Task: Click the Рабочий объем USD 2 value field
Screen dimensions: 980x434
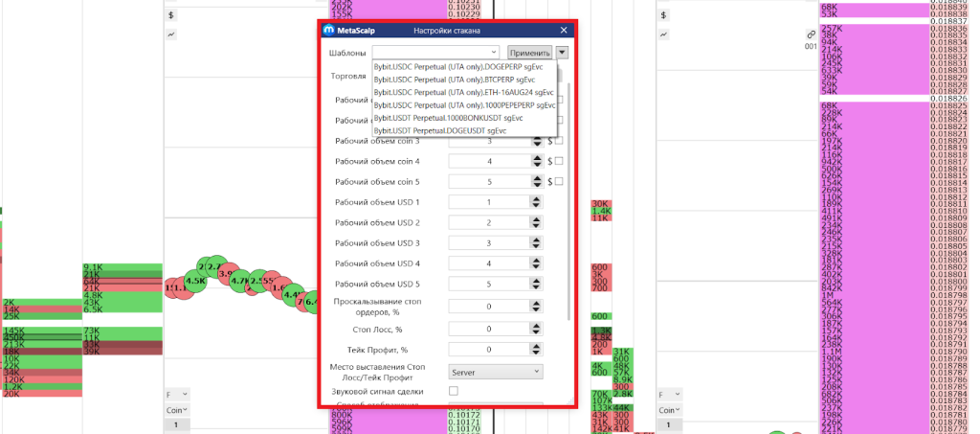Action: [x=490, y=222]
